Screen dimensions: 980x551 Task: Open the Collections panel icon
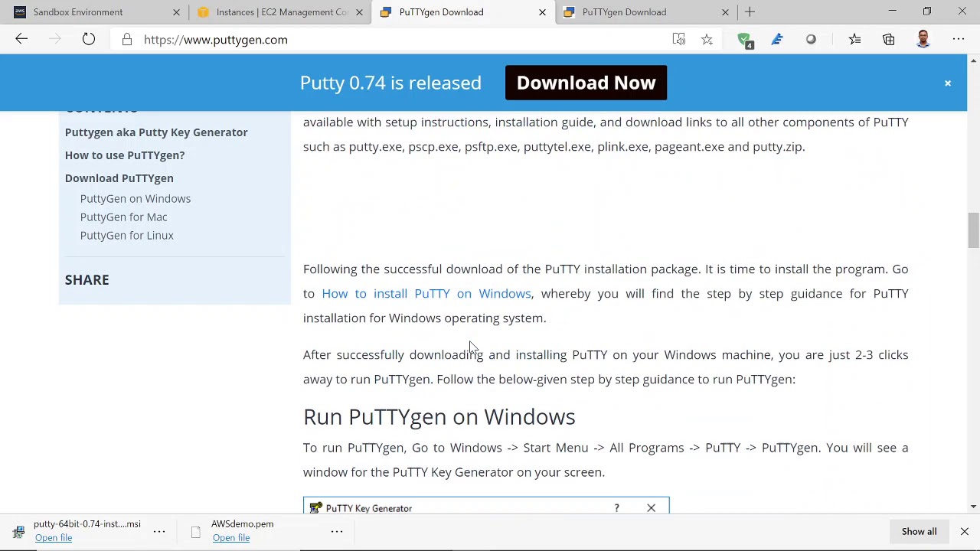889,40
